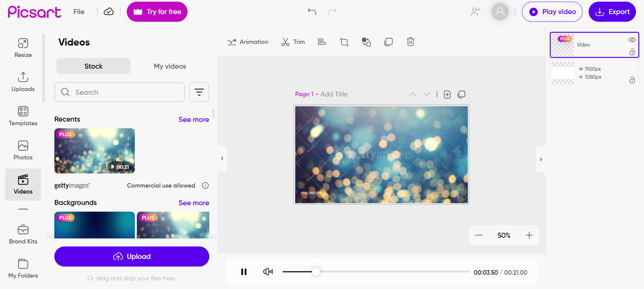Delete the selected video with trash icon
Image resolution: width=644 pixels, height=289 pixels.
411,42
